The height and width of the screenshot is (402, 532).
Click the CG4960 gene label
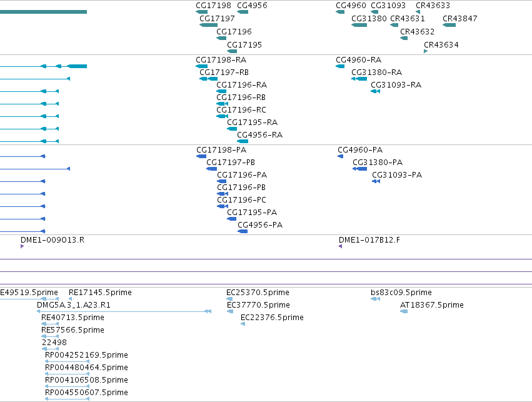351,6
